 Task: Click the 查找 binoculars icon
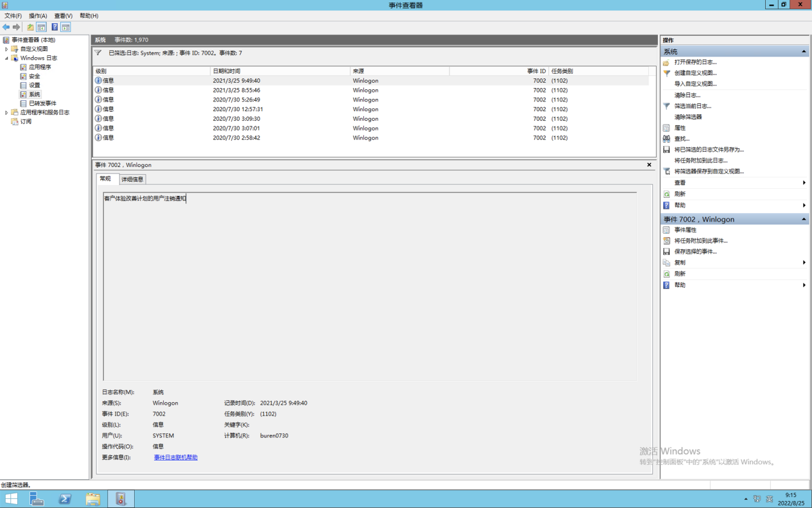(x=666, y=139)
